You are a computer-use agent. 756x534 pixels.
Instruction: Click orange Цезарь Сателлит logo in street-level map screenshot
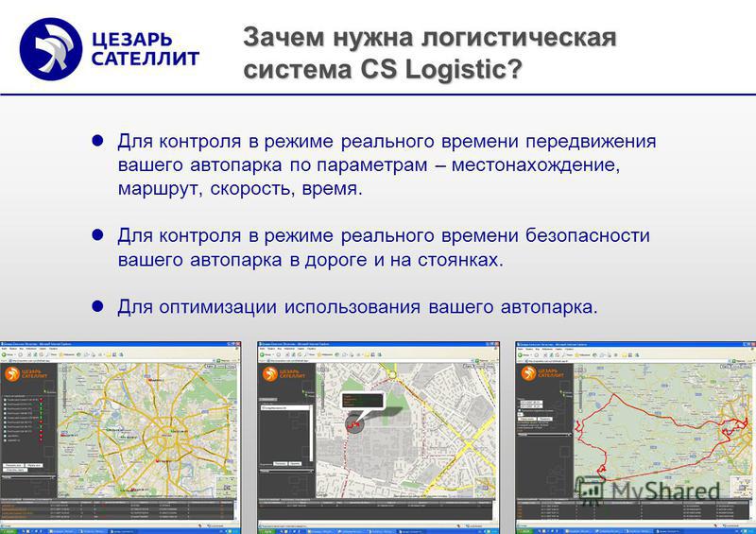tap(284, 374)
